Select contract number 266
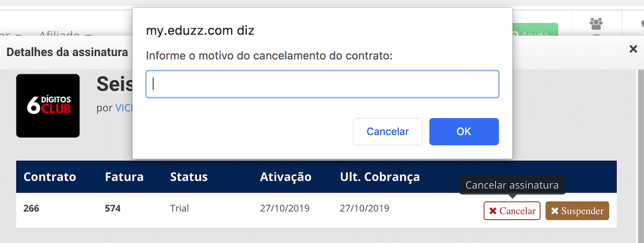This screenshot has height=243, width=644. click(x=32, y=208)
